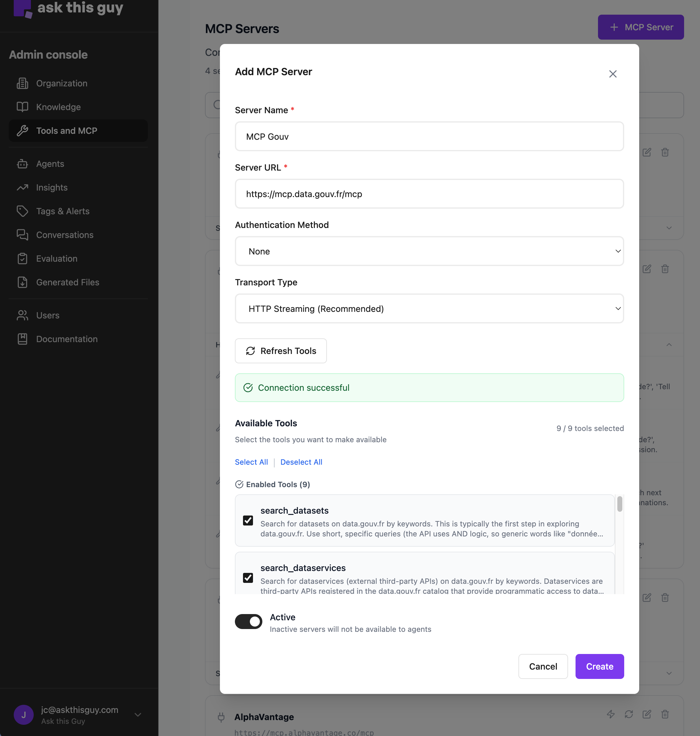Click the Generated Files download icon
Screen dimensions: 700x736
(22, 282)
